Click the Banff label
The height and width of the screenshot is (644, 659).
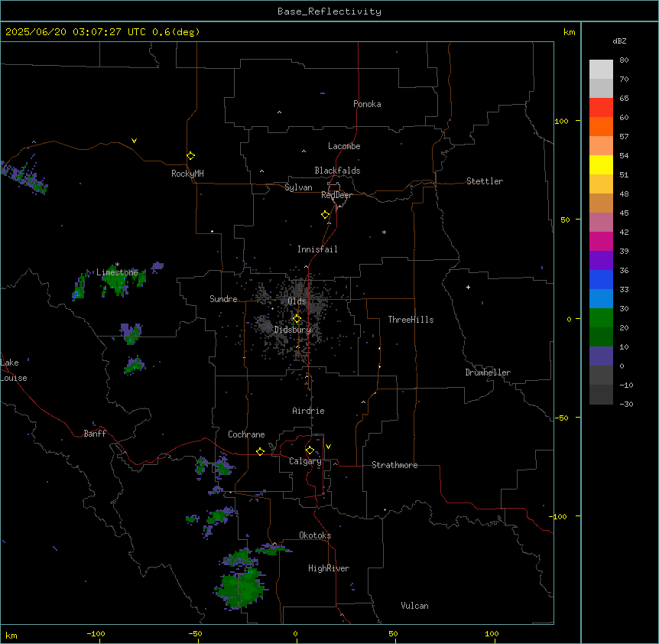95,434
